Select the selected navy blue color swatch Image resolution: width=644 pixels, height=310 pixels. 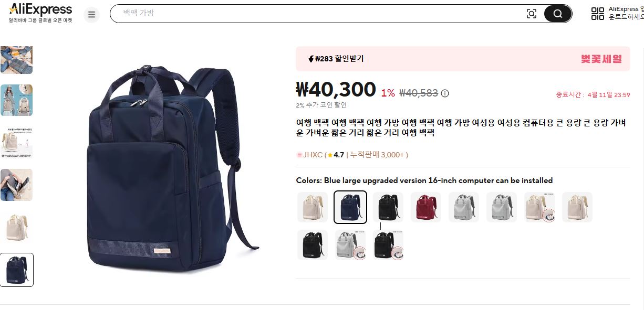point(350,207)
